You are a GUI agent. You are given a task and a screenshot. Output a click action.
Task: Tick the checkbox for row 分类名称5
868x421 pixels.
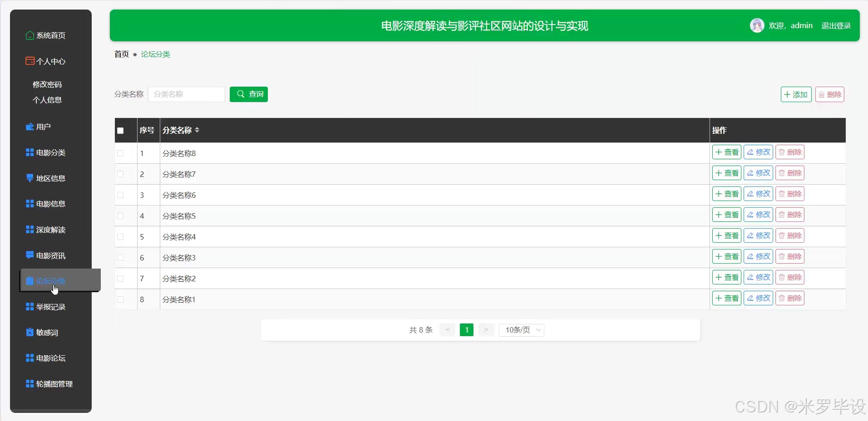point(120,216)
